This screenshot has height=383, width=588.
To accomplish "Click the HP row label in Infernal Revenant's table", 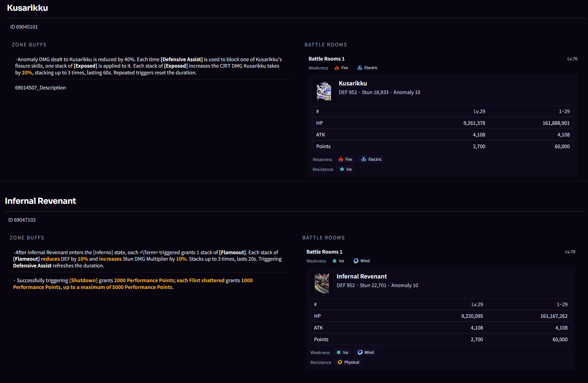I will coord(317,316).
